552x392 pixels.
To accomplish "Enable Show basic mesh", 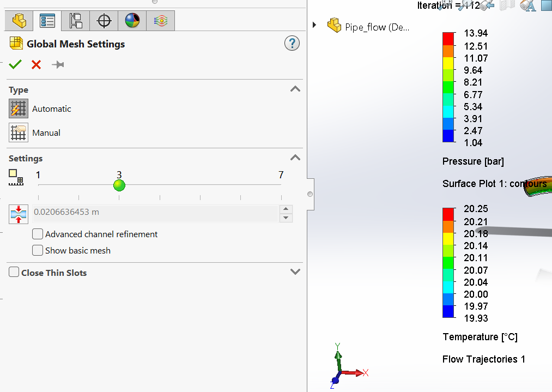I will click(38, 250).
